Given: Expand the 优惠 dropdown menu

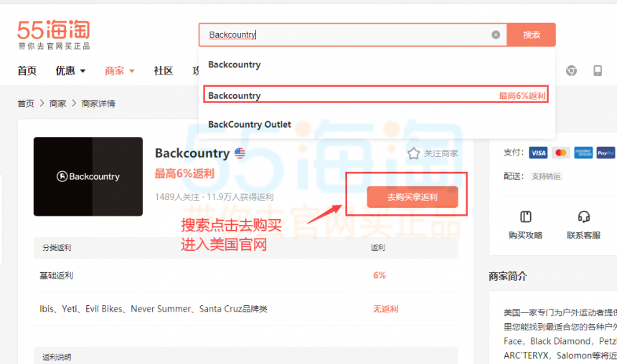Looking at the screenshot, I should point(70,71).
